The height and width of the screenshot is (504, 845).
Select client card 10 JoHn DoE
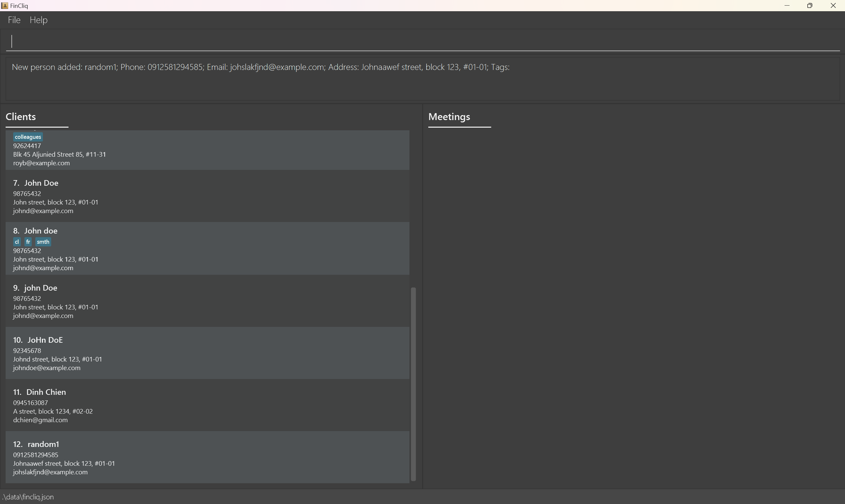pyautogui.click(x=207, y=353)
